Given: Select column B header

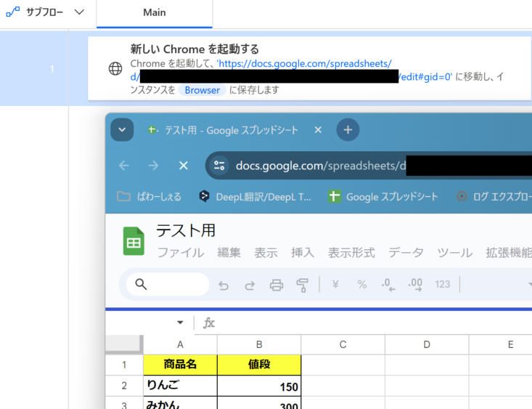Looking at the screenshot, I should (x=259, y=344).
